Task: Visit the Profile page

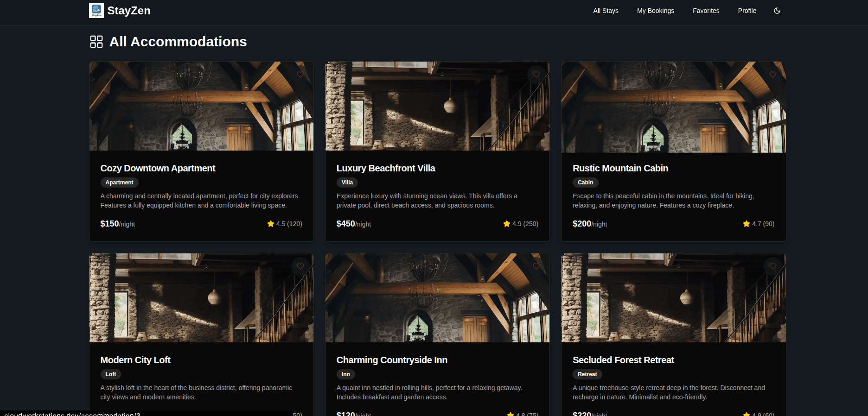Action: click(x=747, y=11)
